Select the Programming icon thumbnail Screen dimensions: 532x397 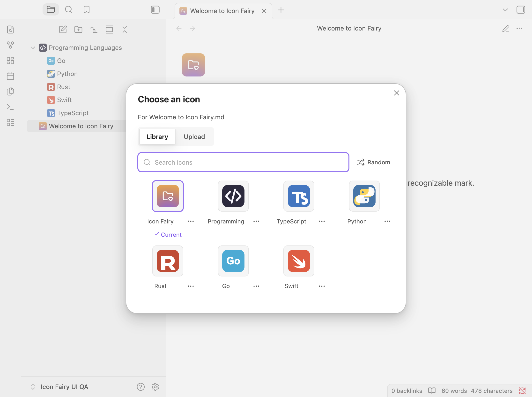[233, 196]
